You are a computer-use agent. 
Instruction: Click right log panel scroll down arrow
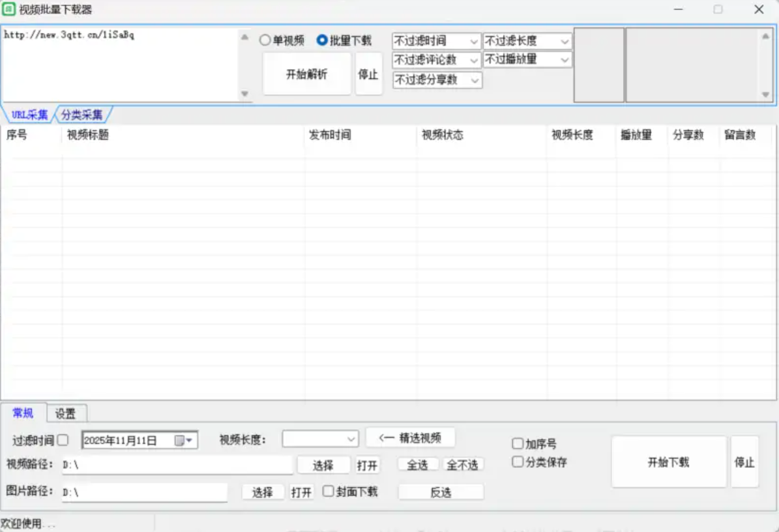tap(765, 95)
